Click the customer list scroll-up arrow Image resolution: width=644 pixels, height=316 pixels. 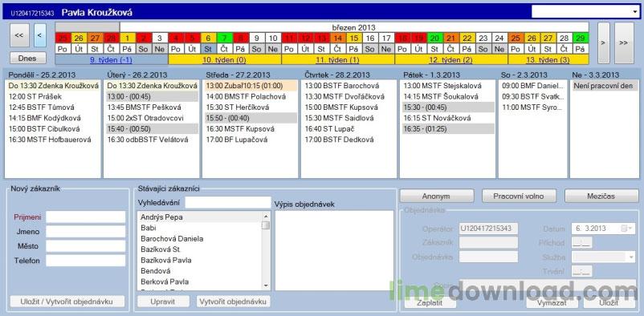coord(266,216)
